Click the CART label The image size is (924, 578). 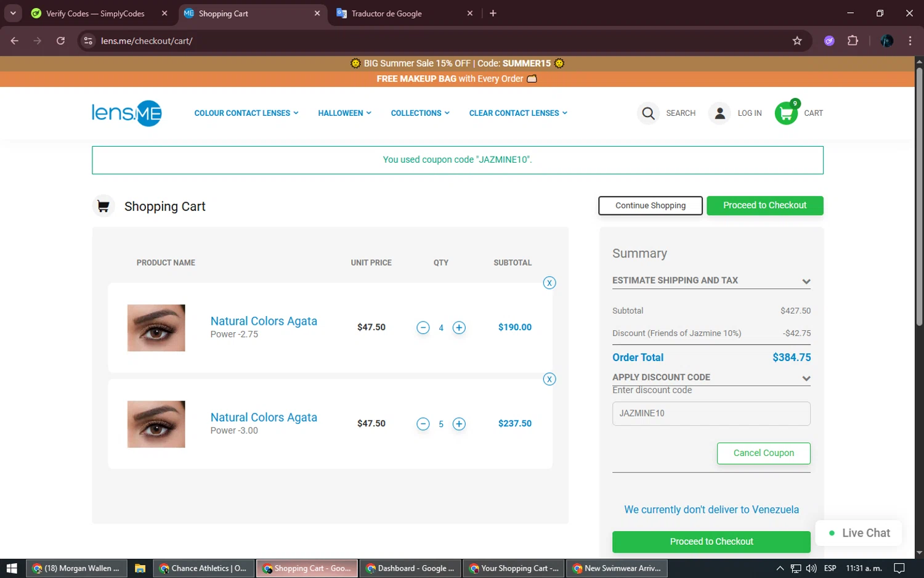(813, 113)
